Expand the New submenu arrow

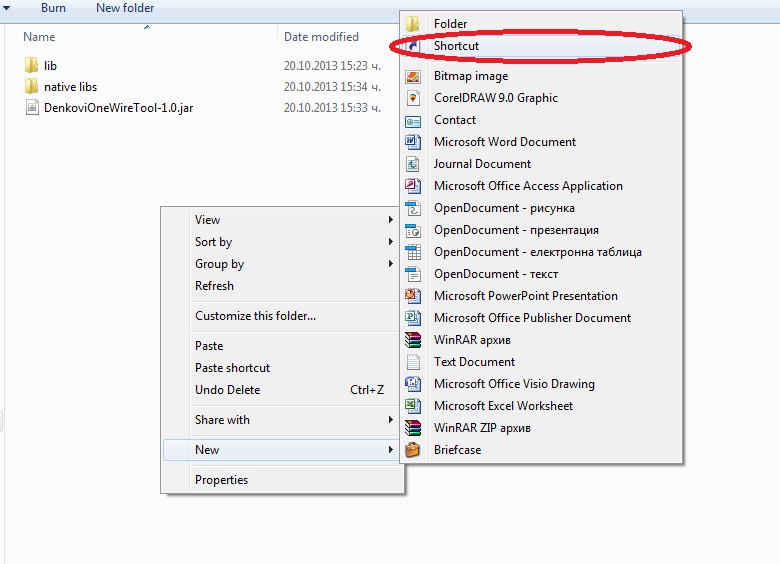coord(391,450)
